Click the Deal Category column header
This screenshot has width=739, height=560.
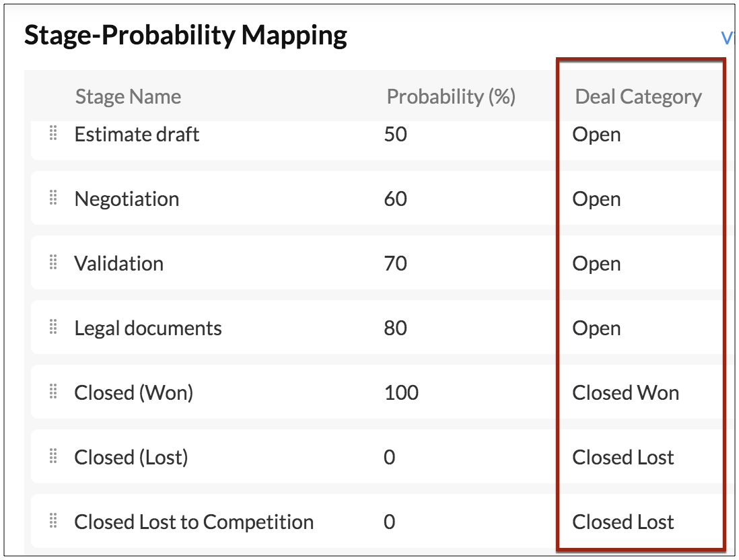point(638,97)
